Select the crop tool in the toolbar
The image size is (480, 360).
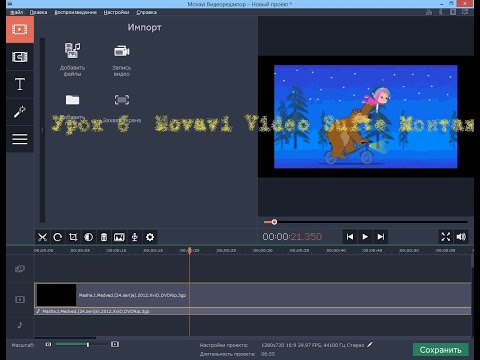click(x=73, y=237)
